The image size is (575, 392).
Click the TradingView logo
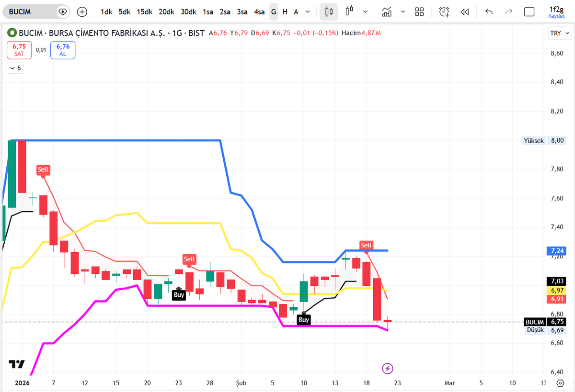(x=16, y=364)
